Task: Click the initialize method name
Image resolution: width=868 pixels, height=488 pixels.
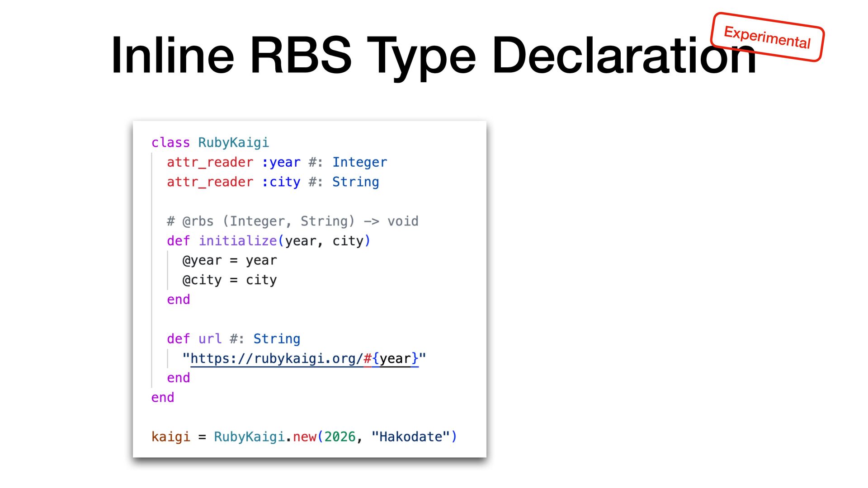Action: coord(237,241)
